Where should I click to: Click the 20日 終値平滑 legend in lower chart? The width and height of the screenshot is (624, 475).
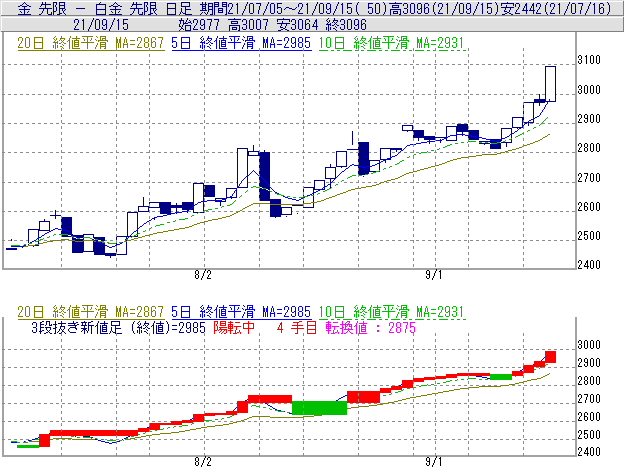(x=91, y=311)
